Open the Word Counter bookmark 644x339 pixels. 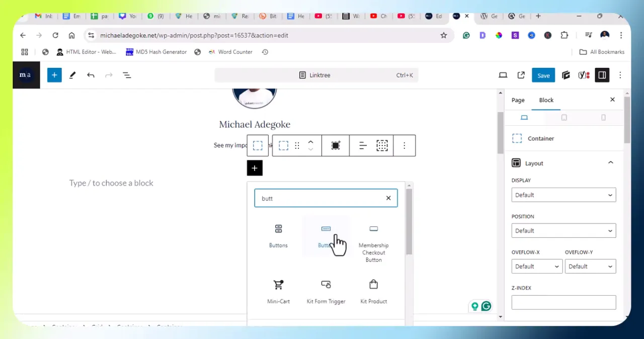pyautogui.click(x=230, y=52)
